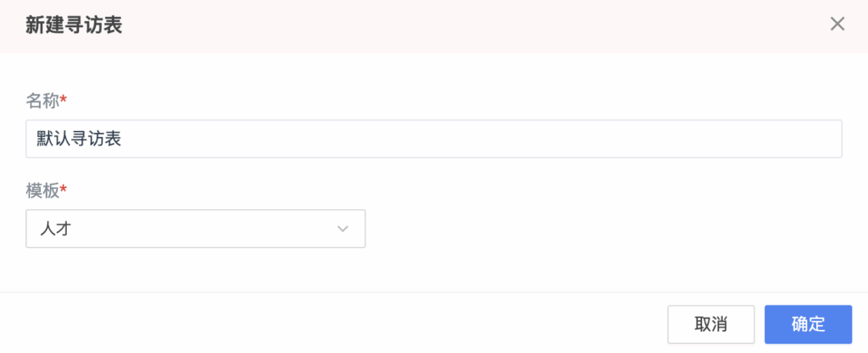Screen dimensions: 868x353
Task: Open the 模板 dropdown showing 人才
Action: click(x=196, y=229)
